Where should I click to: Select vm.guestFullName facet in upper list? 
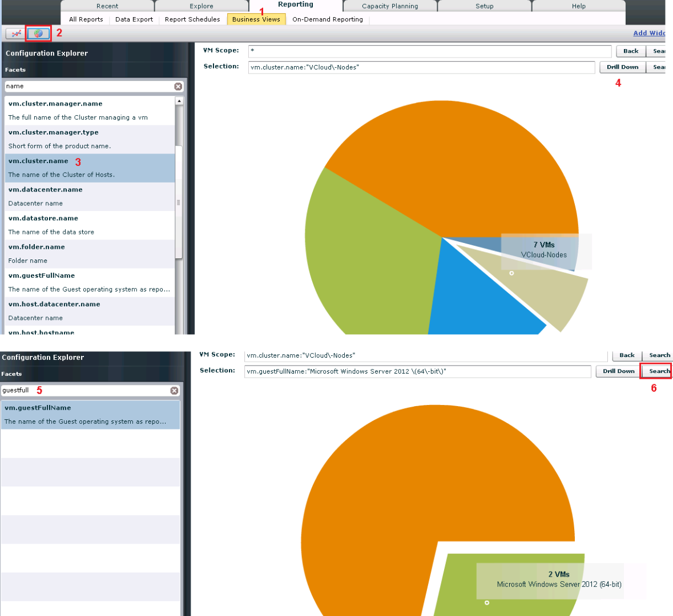point(90,283)
